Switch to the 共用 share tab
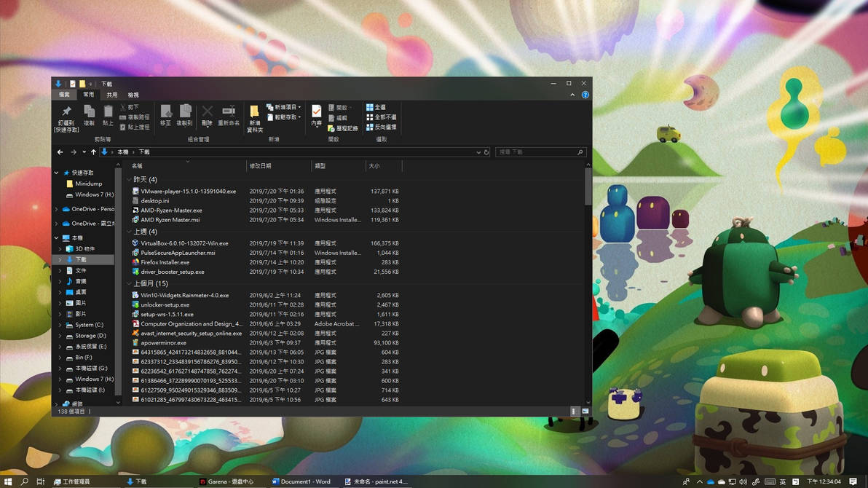Image resolution: width=868 pixels, height=488 pixels. click(x=112, y=95)
